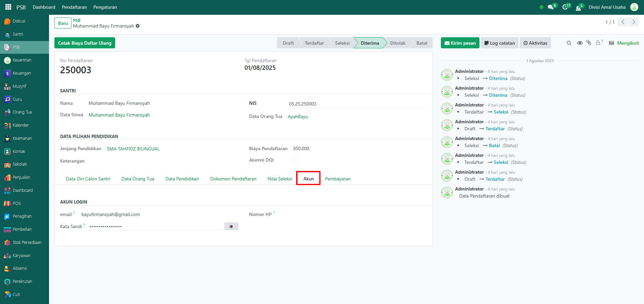Click Cetak Biaya Daftar Ulang button
Screen dimensions: 644x304
coord(85,43)
